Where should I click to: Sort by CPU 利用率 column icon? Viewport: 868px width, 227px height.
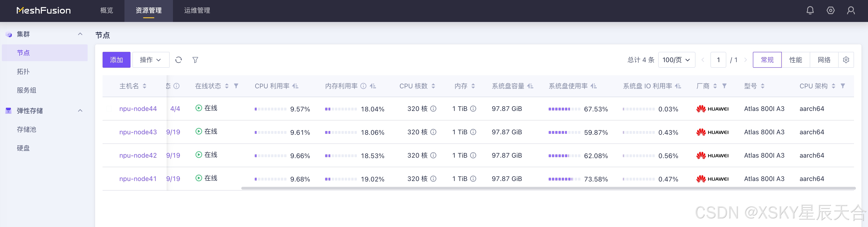point(296,86)
